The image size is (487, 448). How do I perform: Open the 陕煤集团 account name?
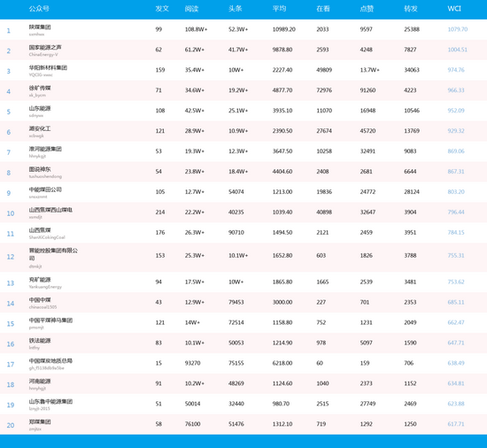click(x=40, y=27)
